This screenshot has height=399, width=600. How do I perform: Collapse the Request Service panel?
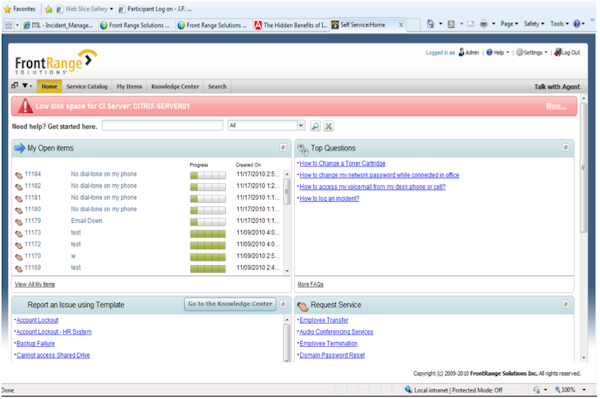click(x=566, y=304)
